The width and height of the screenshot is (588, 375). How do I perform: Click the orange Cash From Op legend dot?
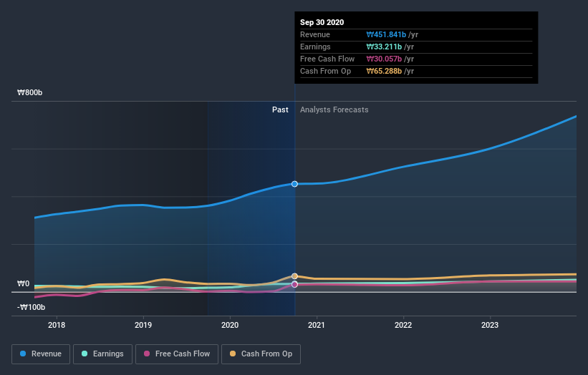[233, 354]
